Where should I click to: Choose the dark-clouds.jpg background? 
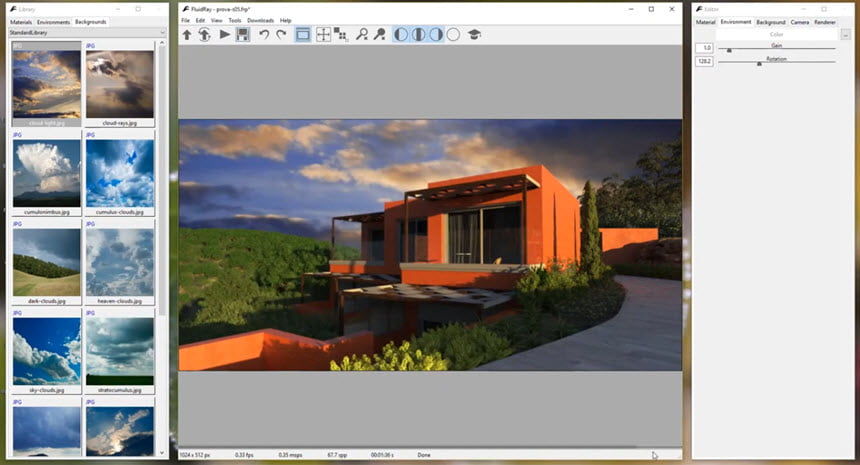tap(47, 263)
